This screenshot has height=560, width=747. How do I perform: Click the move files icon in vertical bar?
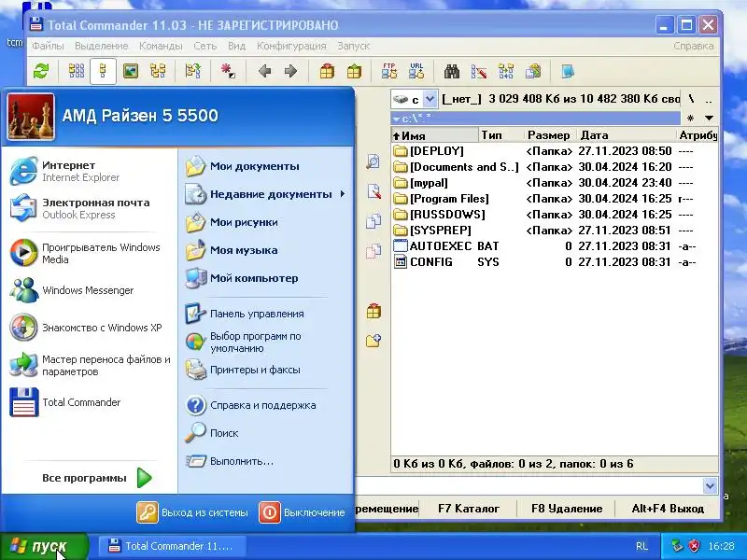(373, 250)
